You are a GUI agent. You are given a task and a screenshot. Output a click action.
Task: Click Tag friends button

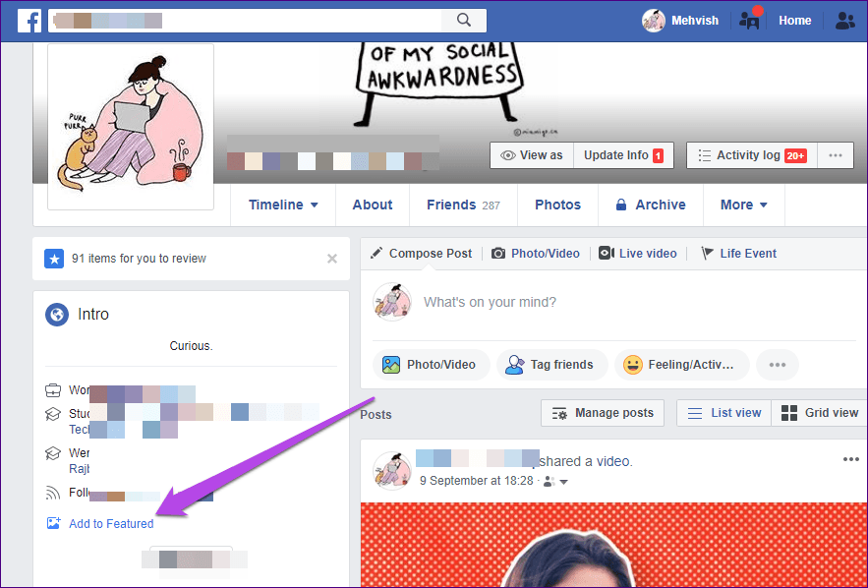click(x=552, y=365)
